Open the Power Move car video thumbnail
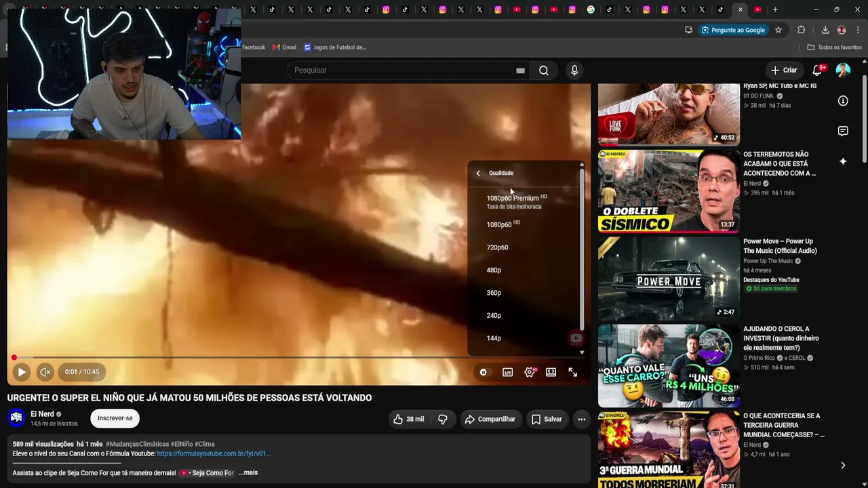Image resolution: width=868 pixels, height=488 pixels. (x=669, y=279)
